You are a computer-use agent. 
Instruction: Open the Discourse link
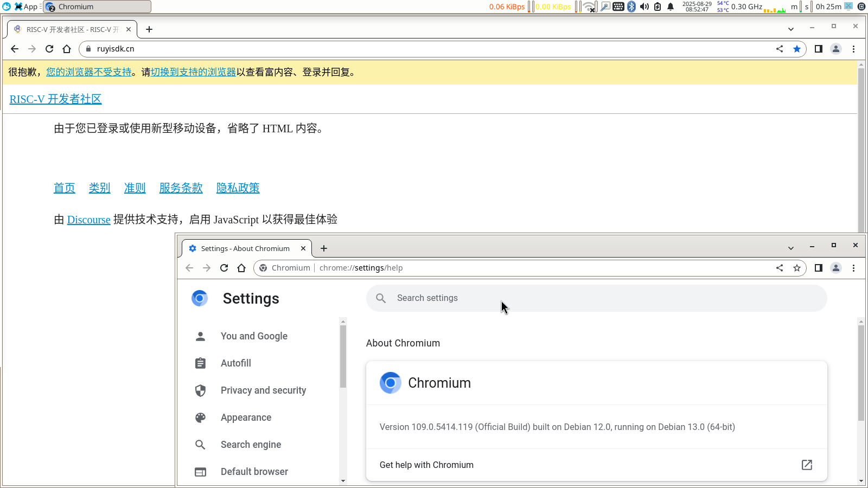[88, 220]
